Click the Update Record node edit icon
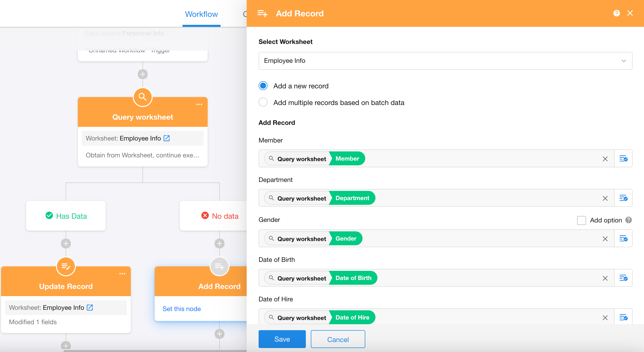Screen dimensions: 644x352 (x=66, y=266)
